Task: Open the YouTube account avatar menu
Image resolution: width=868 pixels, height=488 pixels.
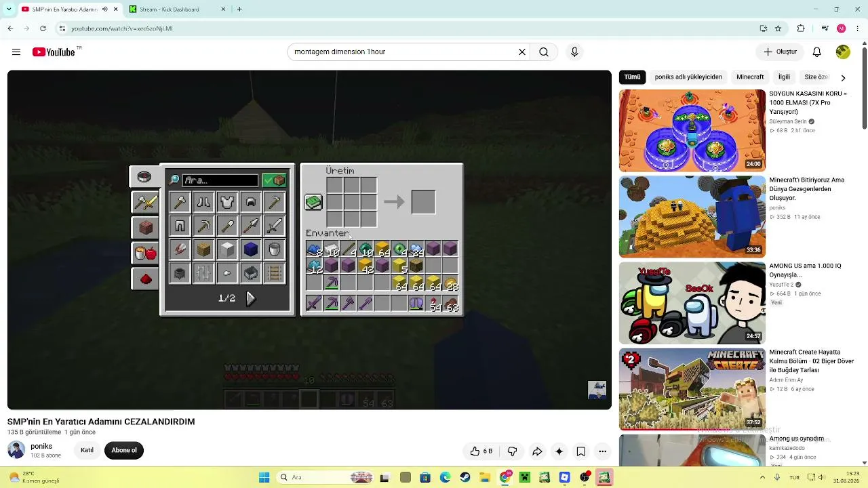Action: pos(843,52)
